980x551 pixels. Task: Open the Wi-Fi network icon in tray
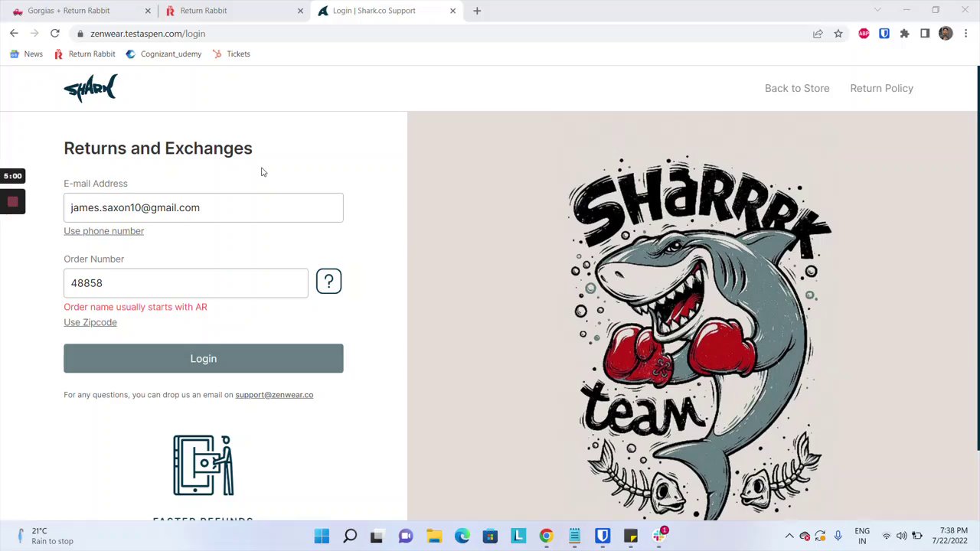887,536
